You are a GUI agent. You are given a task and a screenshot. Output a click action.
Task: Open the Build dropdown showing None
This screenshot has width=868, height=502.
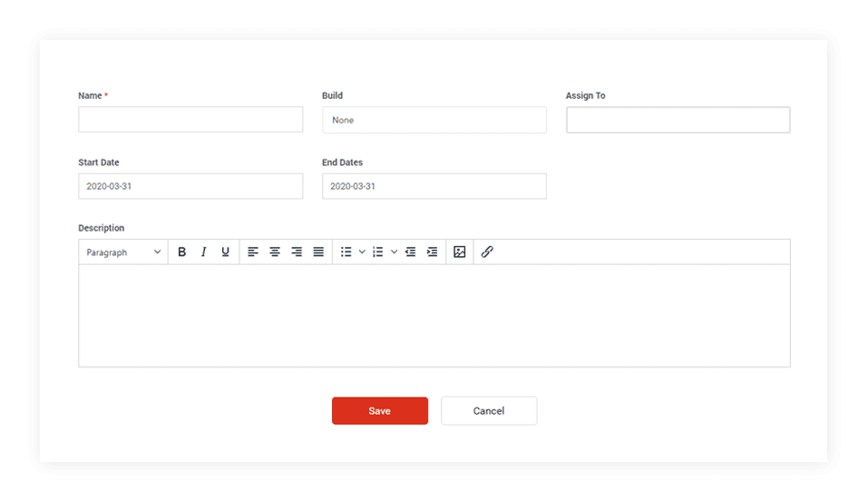tap(434, 120)
